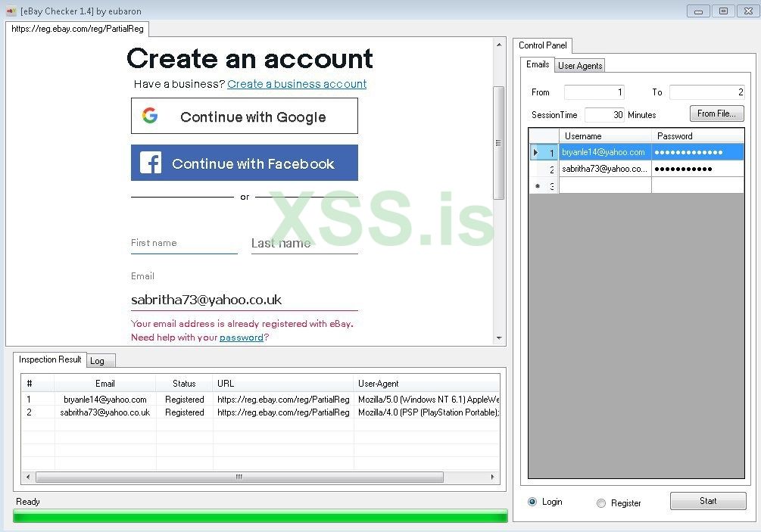Screen dimensions: 761x532
Task: Click the eBay Checker app icon in title bar
Action: 11,11
